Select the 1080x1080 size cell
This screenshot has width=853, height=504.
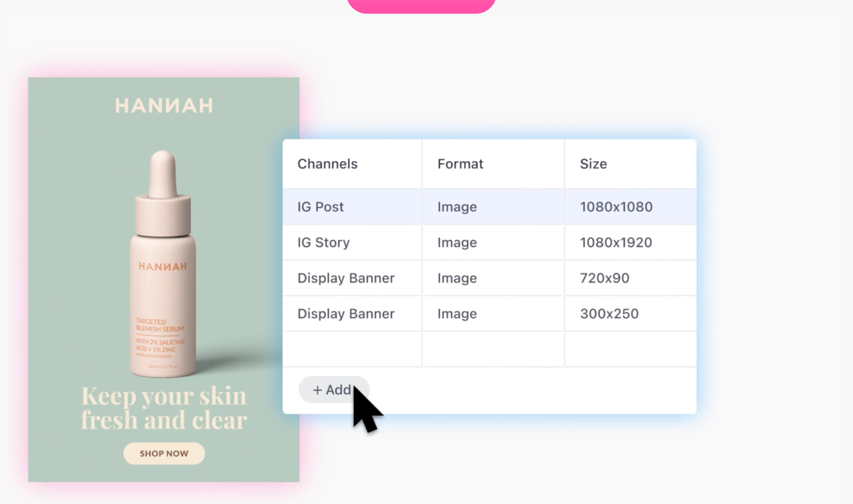(x=616, y=207)
